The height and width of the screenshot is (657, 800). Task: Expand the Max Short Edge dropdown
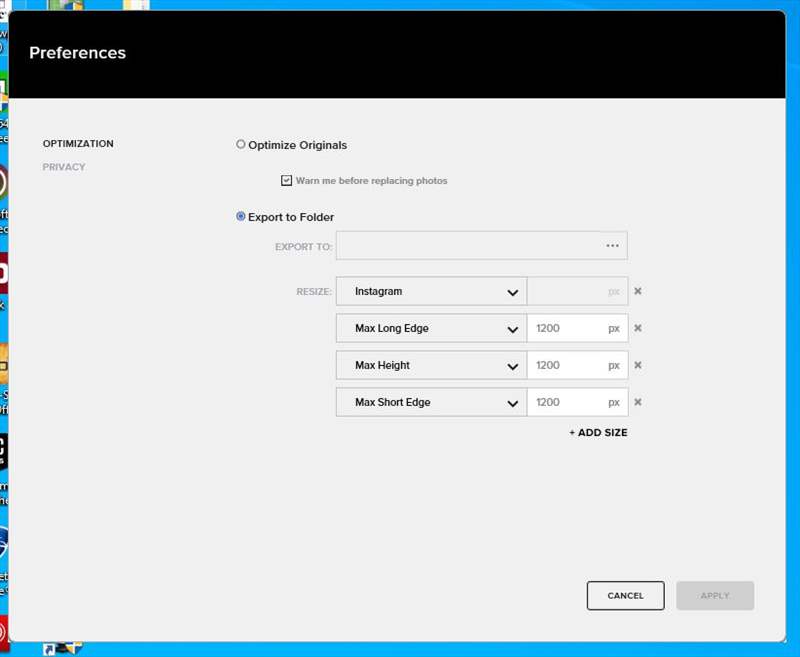click(x=431, y=402)
